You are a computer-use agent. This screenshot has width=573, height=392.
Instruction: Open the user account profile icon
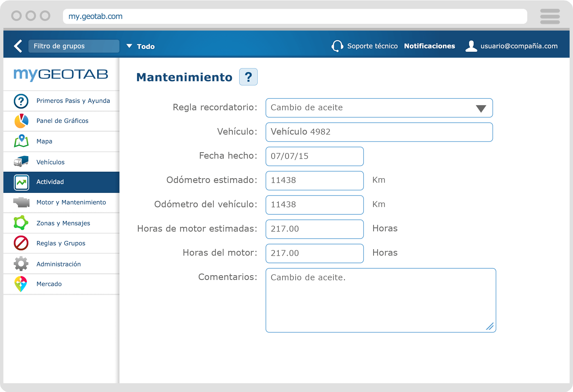[471, 46]
